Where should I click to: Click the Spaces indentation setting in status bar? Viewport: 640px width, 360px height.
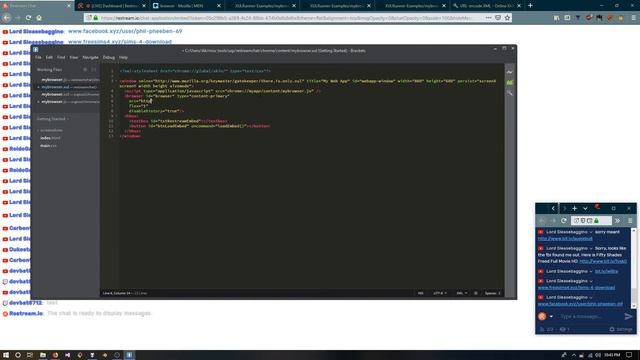coord(492,293)
